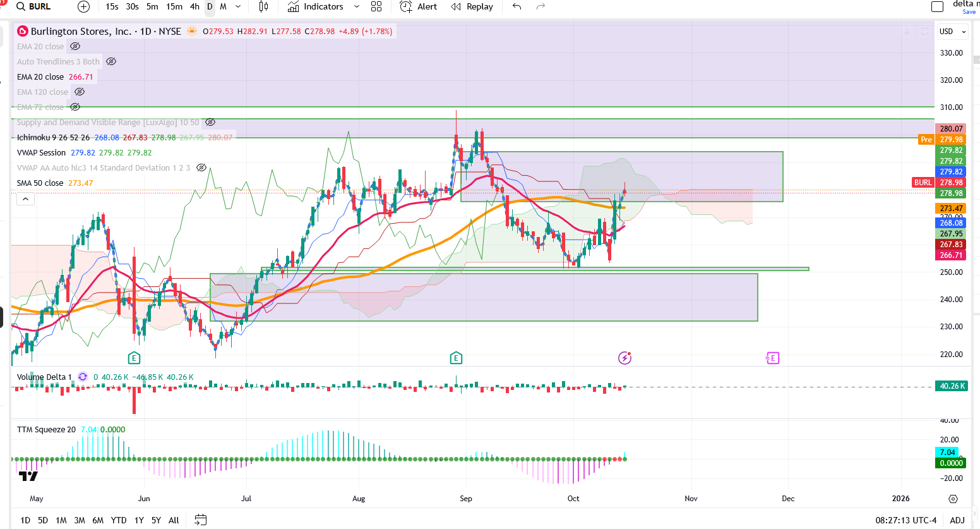
Task: Switch to the 6M date range
Action: click(98, 520)
